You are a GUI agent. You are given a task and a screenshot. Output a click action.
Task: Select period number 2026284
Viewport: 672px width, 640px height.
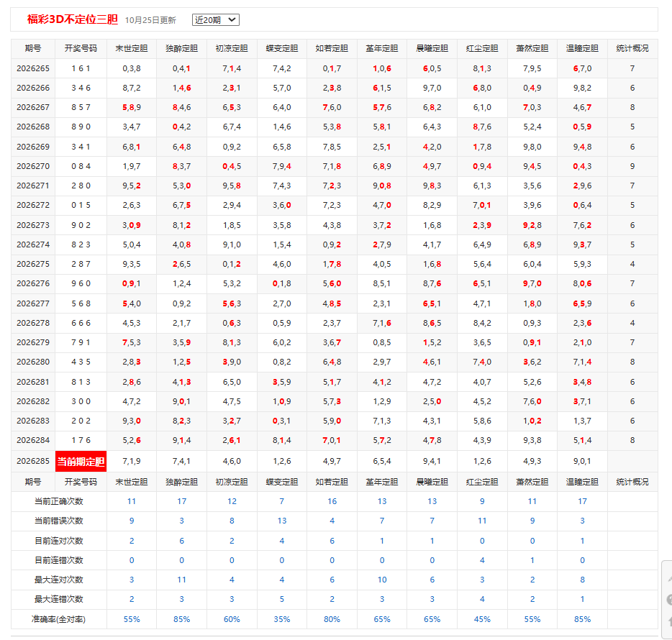33,440
